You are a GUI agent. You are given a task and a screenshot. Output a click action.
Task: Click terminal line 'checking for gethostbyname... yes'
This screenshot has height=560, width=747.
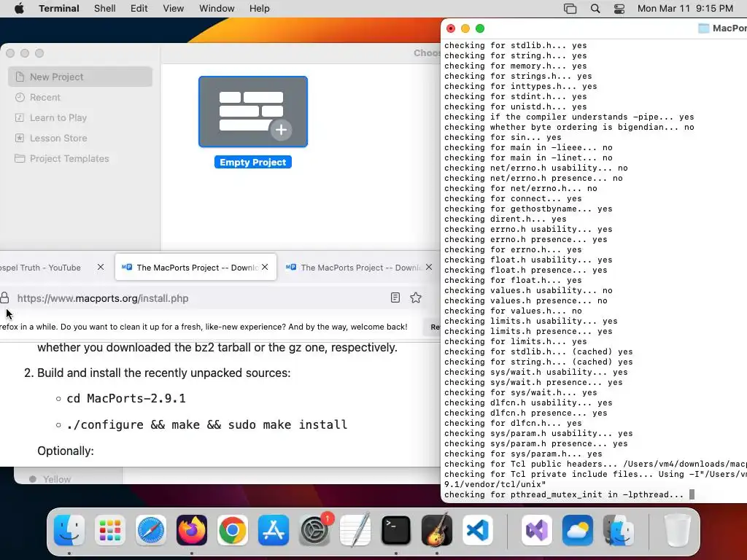[528, 209]
